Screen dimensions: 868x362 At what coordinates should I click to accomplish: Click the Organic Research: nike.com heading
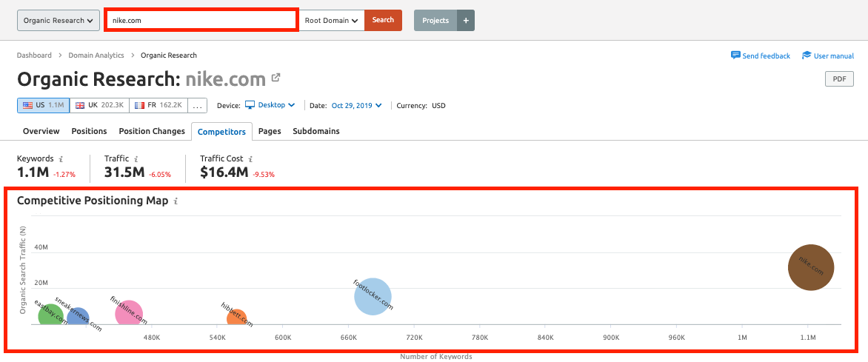click(x=141, y=79)
